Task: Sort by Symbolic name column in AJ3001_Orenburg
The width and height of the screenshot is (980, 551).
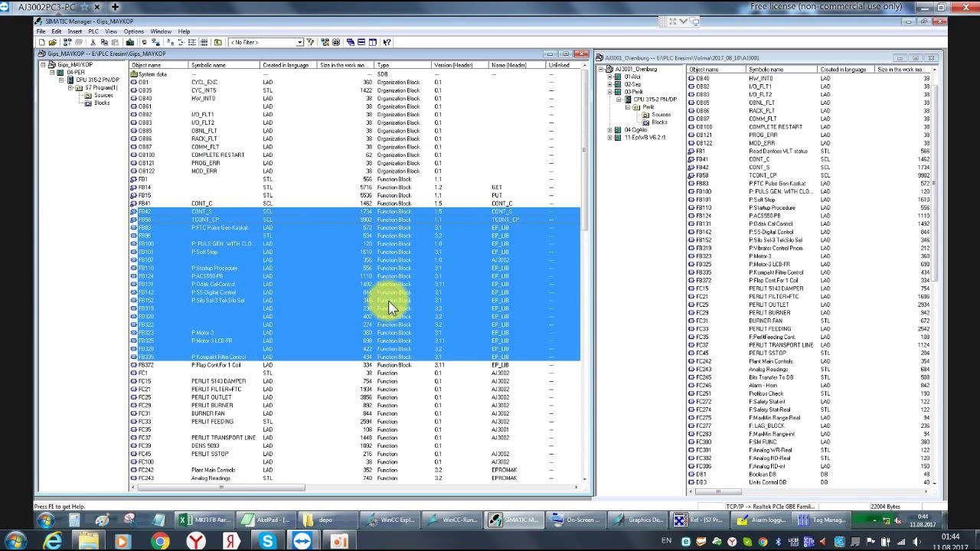Action: click(782, 70)
